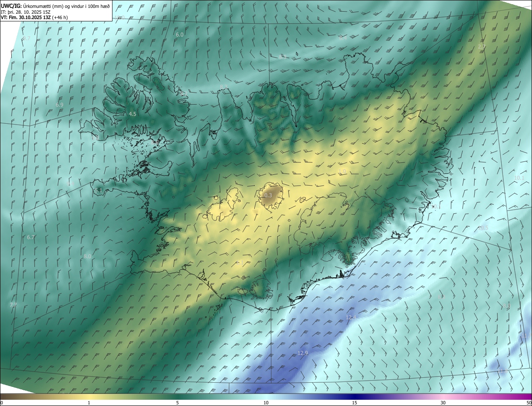
Task: Click the '4.5' value label over the Westfjords
Action: point(133,114)
